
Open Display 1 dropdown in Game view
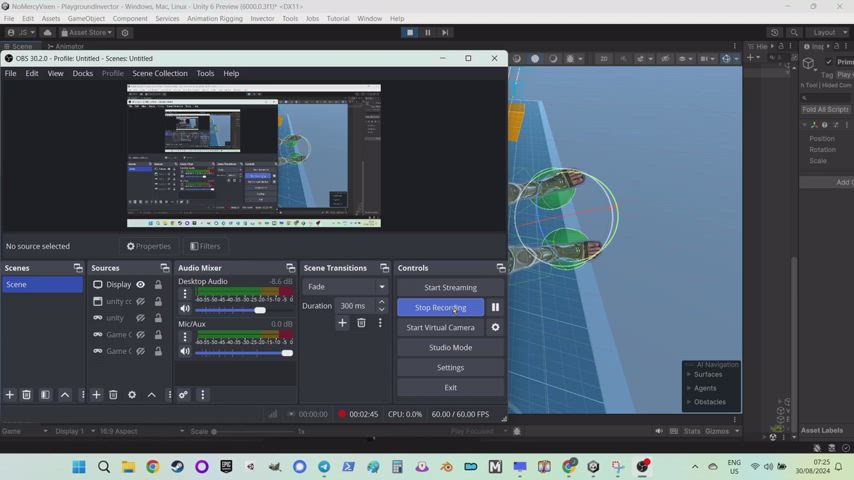point(75,431)
